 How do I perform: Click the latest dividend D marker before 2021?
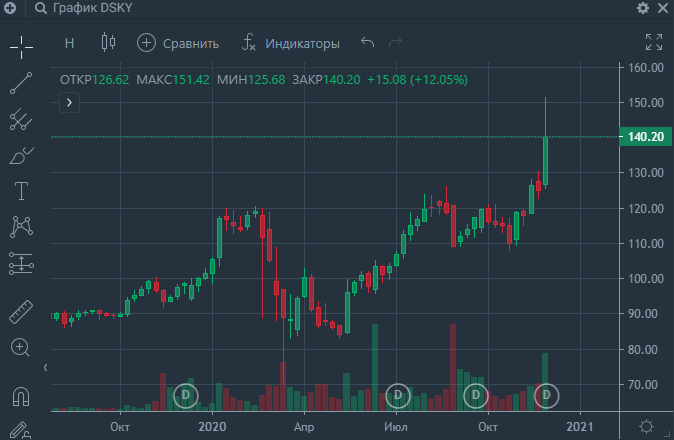[546, 395]
